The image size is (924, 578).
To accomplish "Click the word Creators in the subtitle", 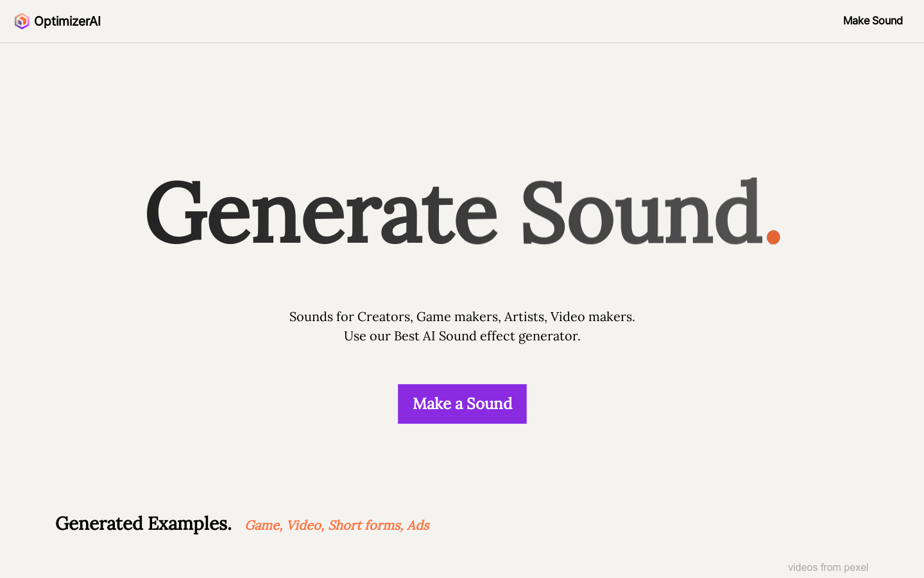I will 384,317.
